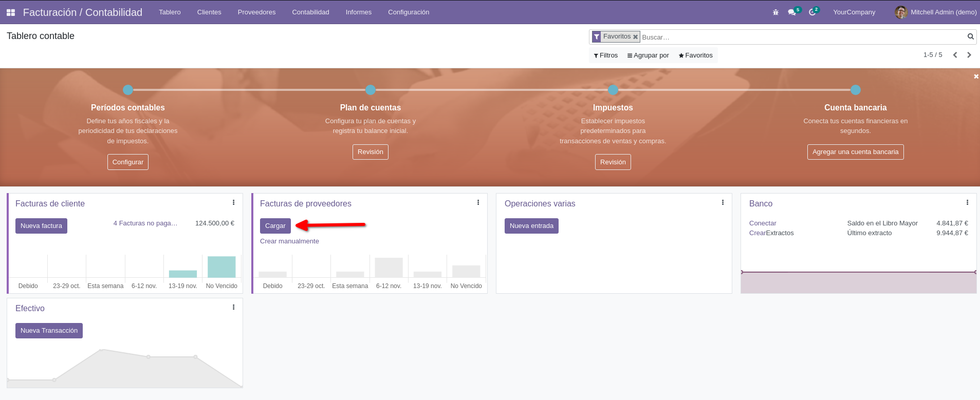
Task: Click the Cargar button
Action: (x=275, y=226)
